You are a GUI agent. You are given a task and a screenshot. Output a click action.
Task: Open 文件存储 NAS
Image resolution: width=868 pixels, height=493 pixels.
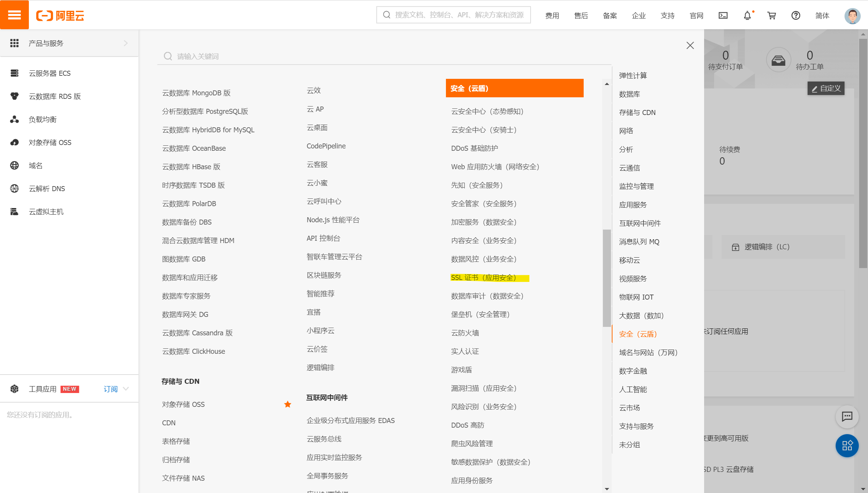point(183,478)
